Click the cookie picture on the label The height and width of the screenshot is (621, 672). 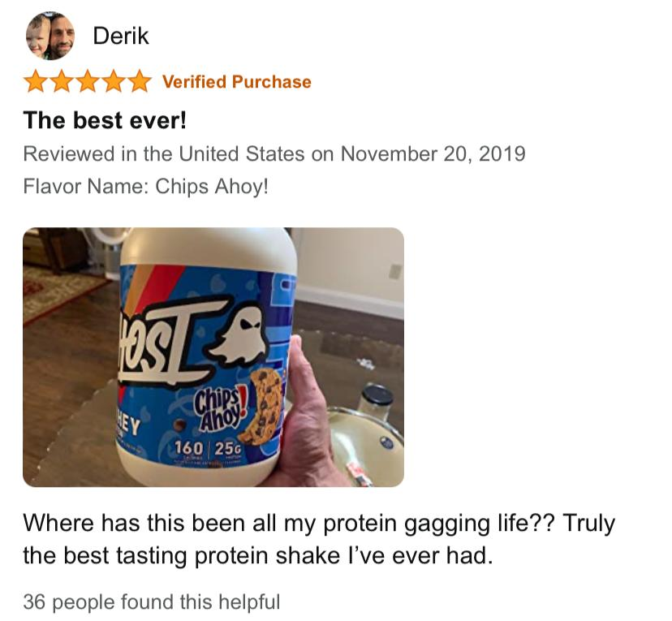pyautogui.click(x=261, y=406)
